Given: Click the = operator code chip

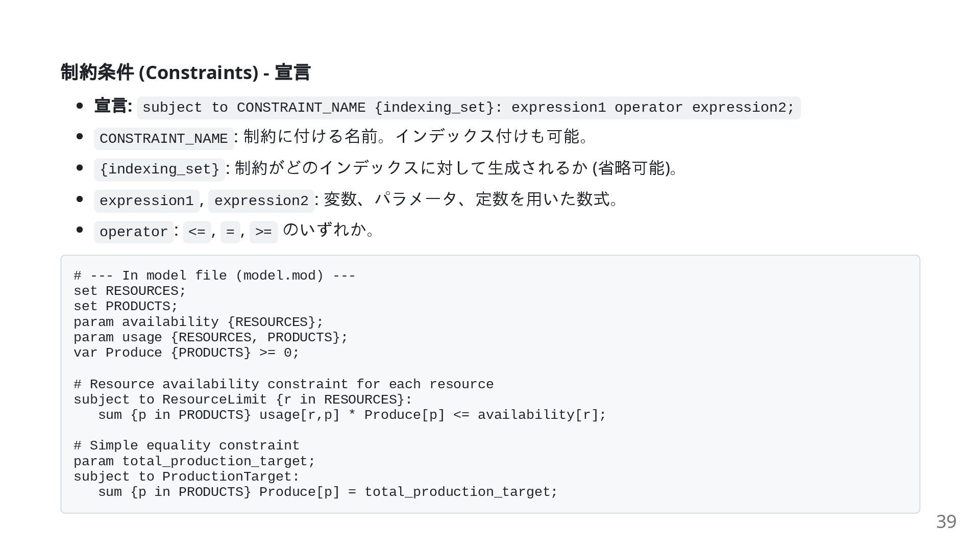Looking at the screenshot, I should click(230, 232).
